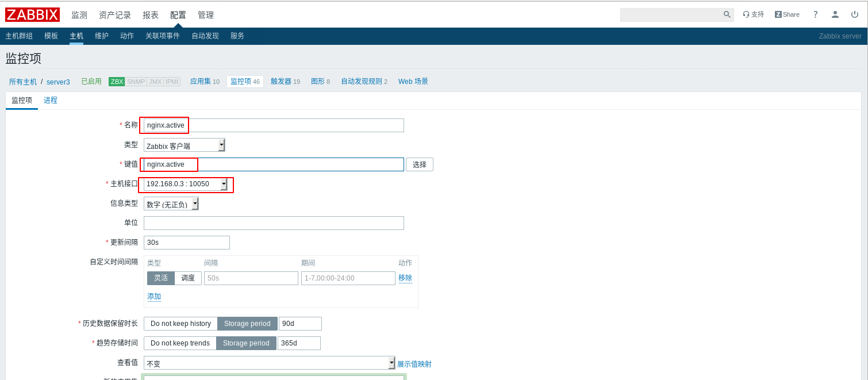
Task: Open 监控项 46 link
Action: pos(245,82)
